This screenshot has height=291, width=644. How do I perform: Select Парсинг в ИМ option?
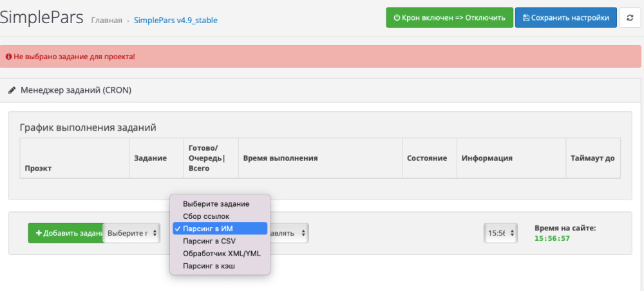pyautogui.click(x=220, y=229)
